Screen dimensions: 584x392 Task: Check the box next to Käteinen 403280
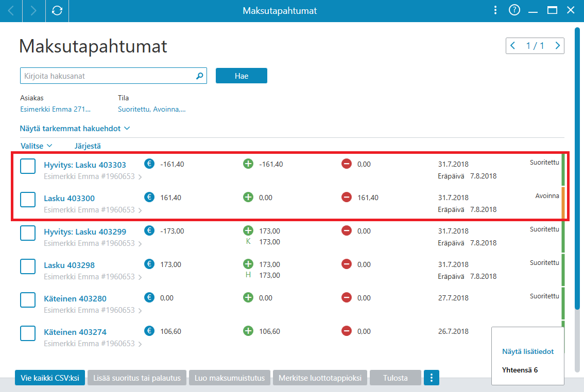pyautogui.click(x=28, y=300)
